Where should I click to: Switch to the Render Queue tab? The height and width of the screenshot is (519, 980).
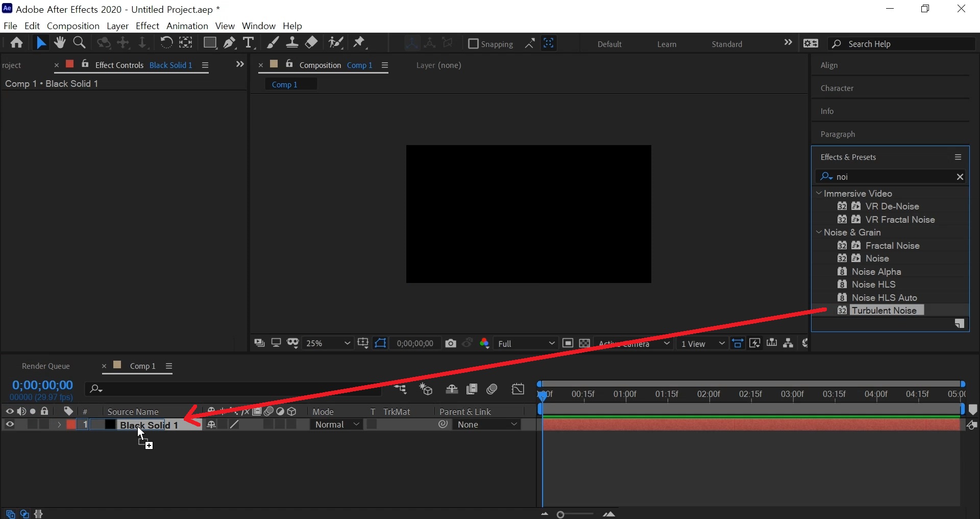[46, 366]
